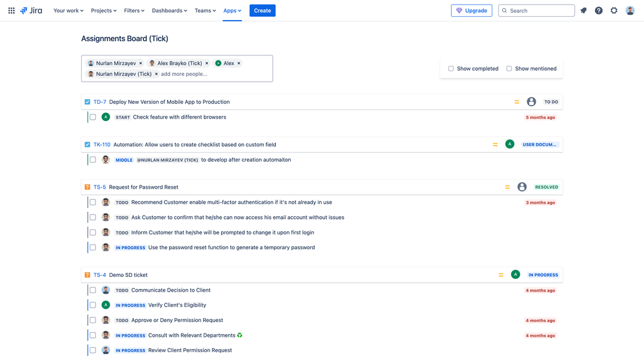
Task: Check off Check feature with different browsers
Action: coord(93,117)
